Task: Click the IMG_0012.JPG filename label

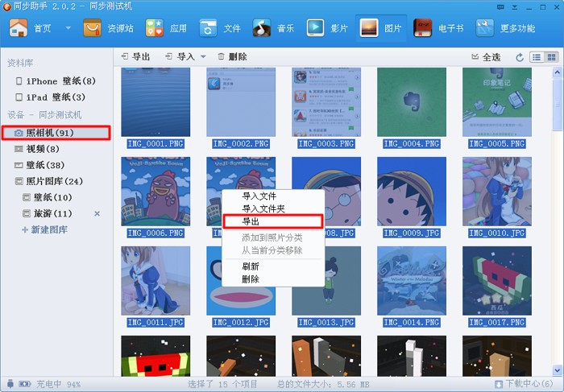Action: [x=241, y=323]
